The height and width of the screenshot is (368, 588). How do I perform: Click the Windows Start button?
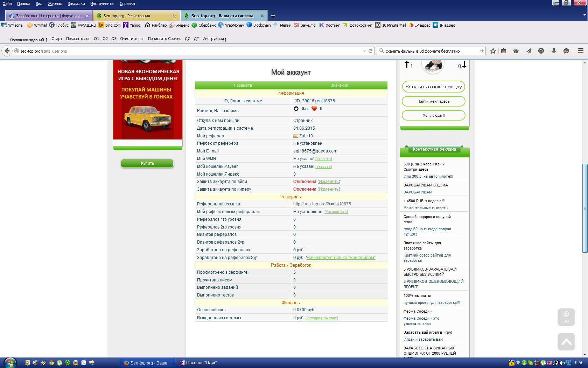[x=10, y=363]
